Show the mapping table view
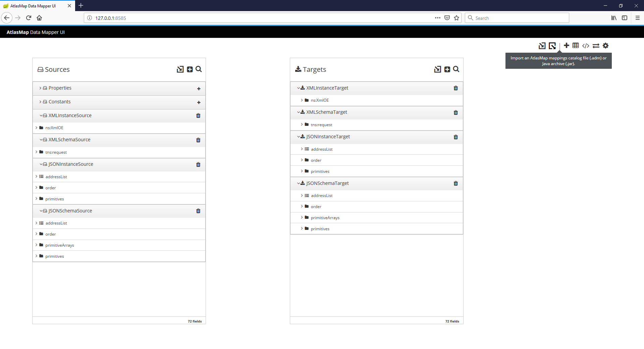Image resolution: width=644 pixels, height=349 pixels. pos(576,46)
